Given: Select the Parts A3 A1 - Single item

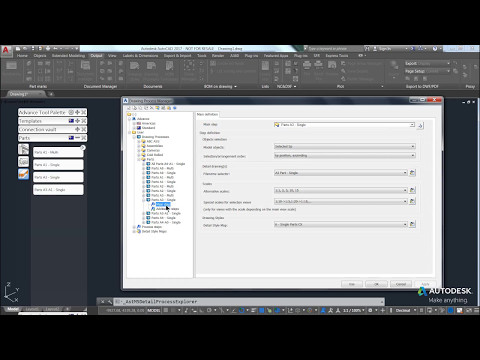Looking at the screenshot, I should (x=166, y=213).
